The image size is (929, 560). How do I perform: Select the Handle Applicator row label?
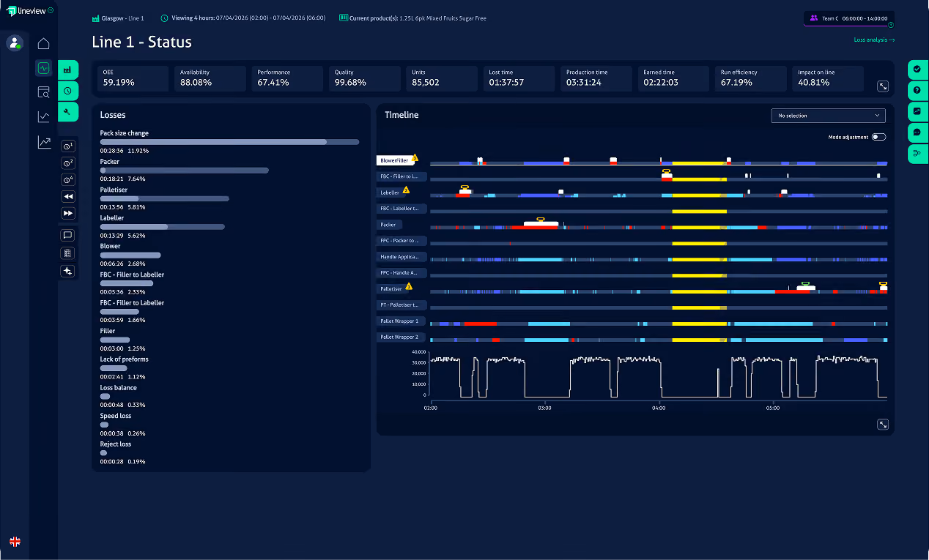(x=401, y=257)
